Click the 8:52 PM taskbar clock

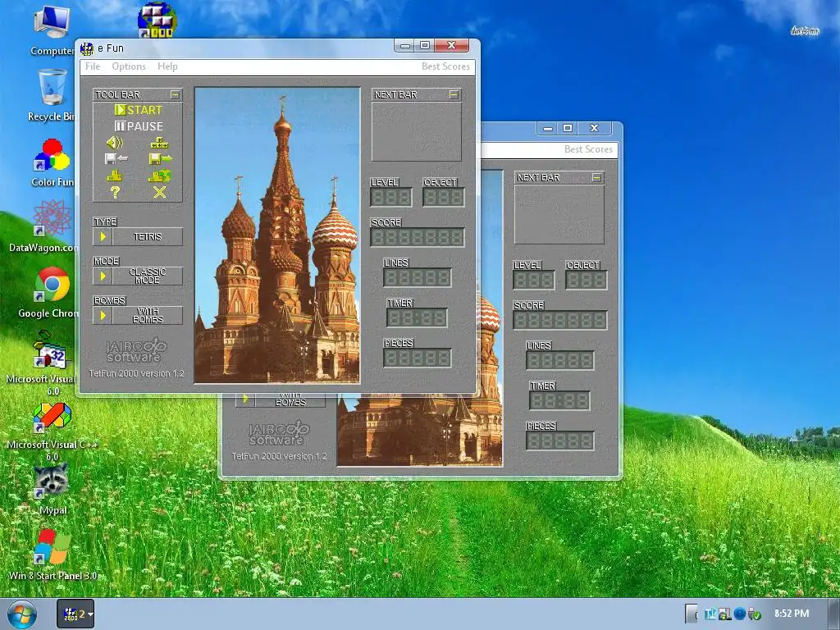tap(792, 614)
